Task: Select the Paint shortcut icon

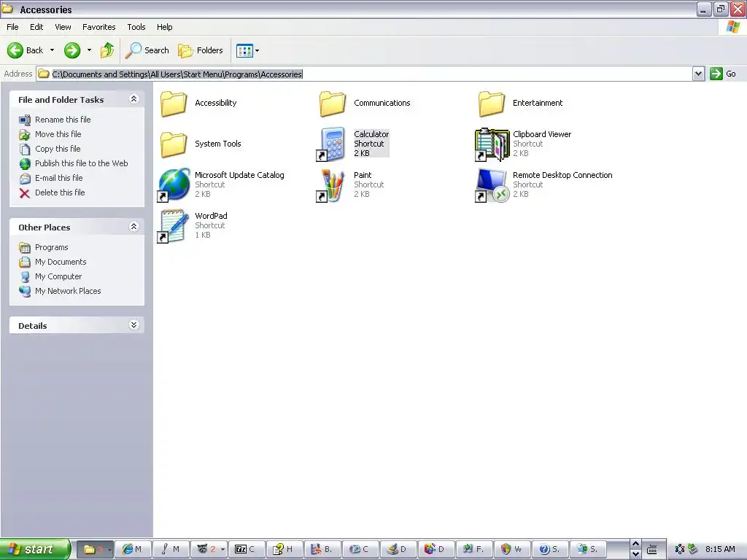Action: coord(332,185)
